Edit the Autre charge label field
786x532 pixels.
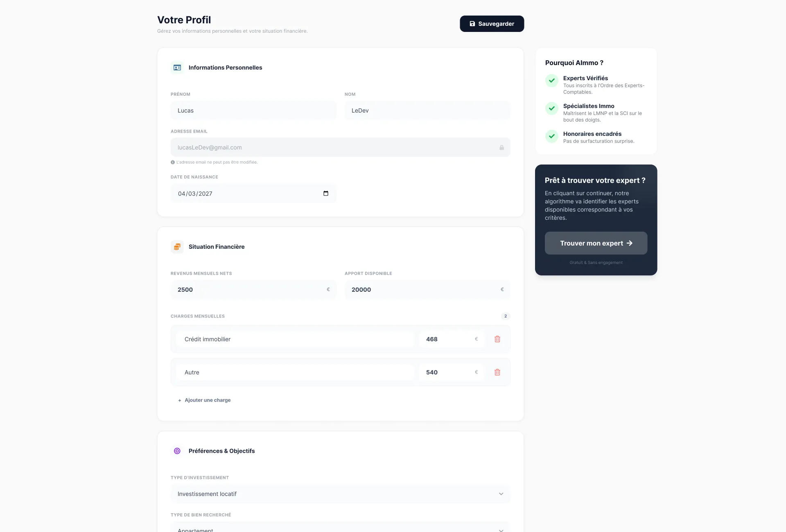click(x=295, y=372)
